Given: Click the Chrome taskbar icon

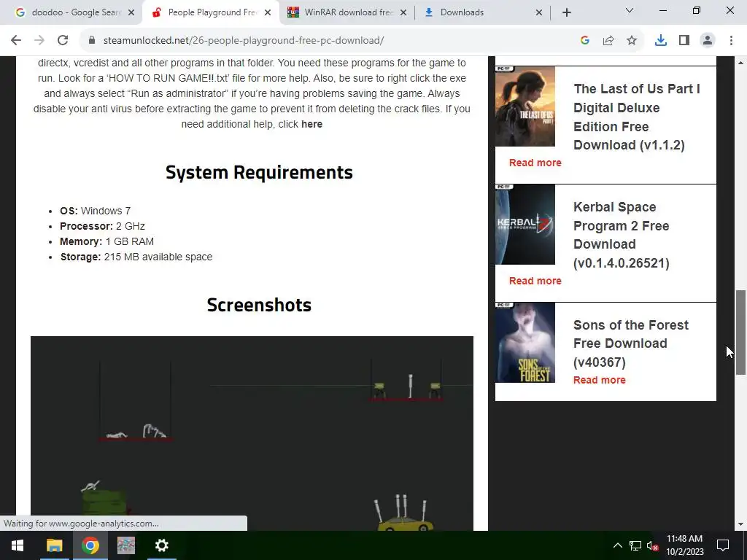Looking at the screenshot, I should click(x=90, y=545).
